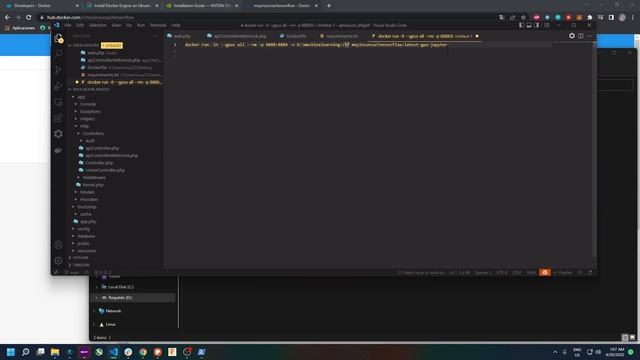Viewport: 640px width, 360px height.
Task: Open the Remote Explorer view
Action: coord(58,102)
